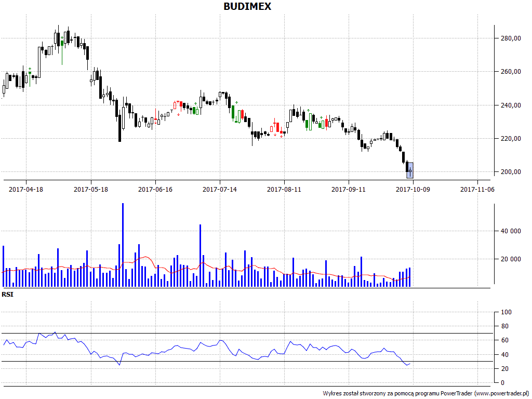Click the RSI 20 axis label
The image size is (532, 399).
pyautogui.click(x=505, y=369)
